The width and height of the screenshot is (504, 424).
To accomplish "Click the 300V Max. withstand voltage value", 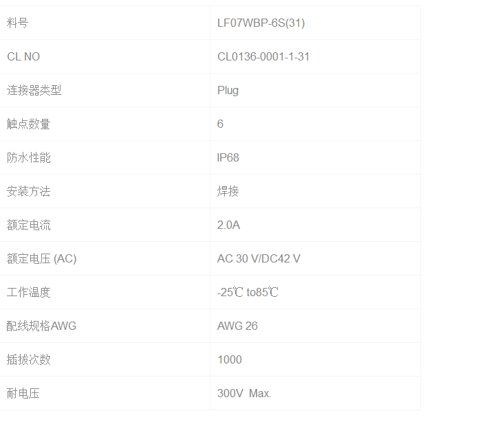I will (x=244, y=393).
